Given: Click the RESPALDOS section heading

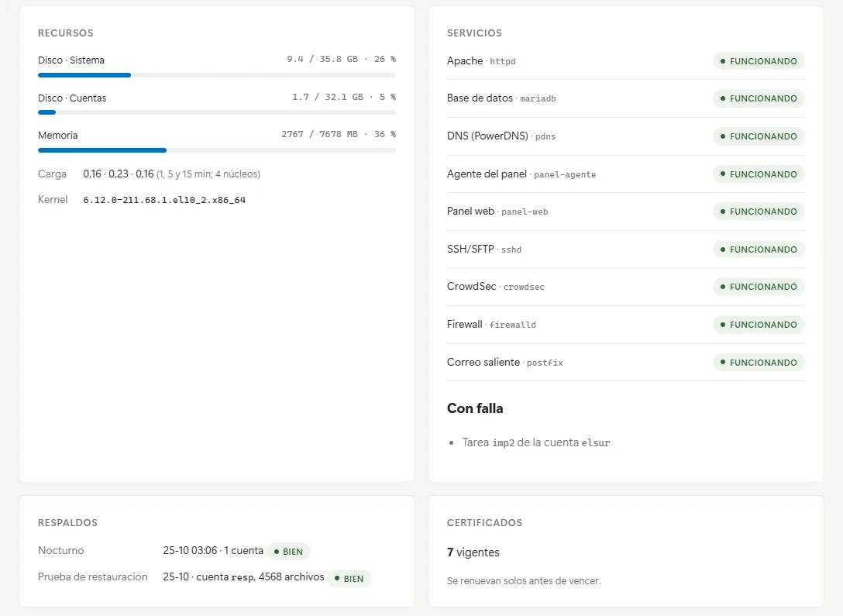Looking at the screenshot, I should pos(67,522).
